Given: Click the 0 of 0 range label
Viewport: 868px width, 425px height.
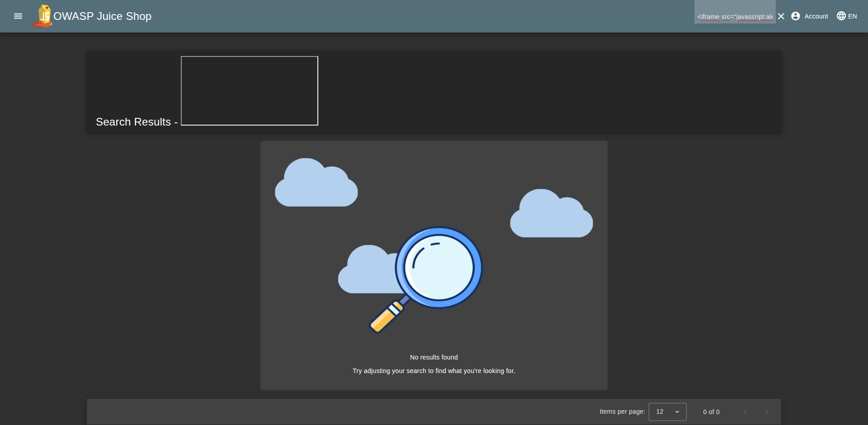Looking at the screenshot, I should [x=711, y=412].
